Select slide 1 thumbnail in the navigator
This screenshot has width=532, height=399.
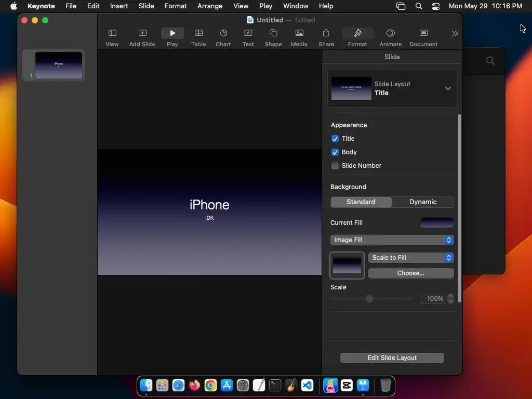[59, 65]
